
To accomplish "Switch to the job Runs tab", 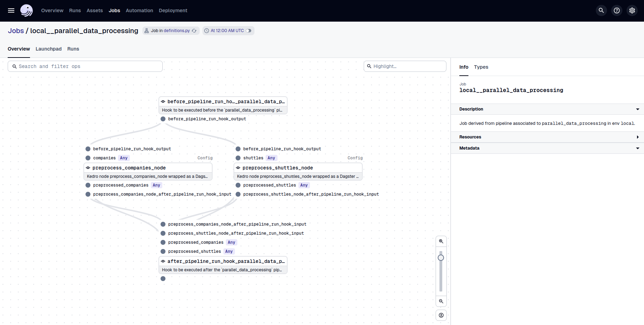I will (73, 49).
